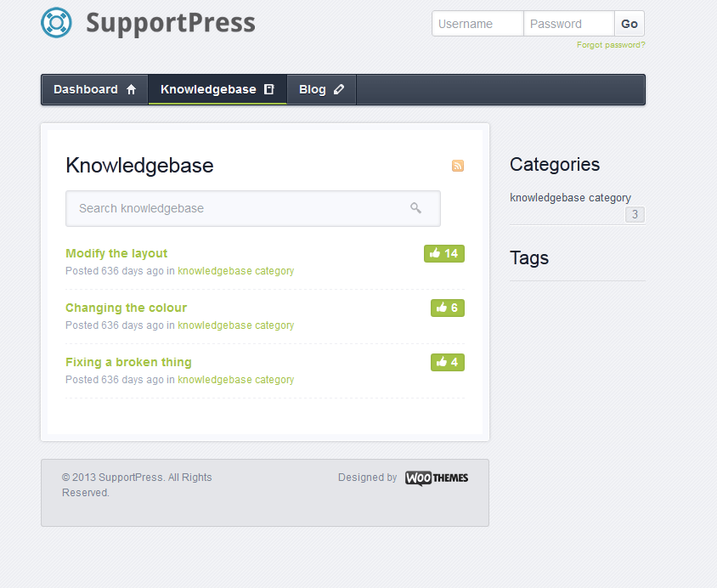717x588 pixels.
Task: Open the Modify the layout article
Action: coord(116,253)
